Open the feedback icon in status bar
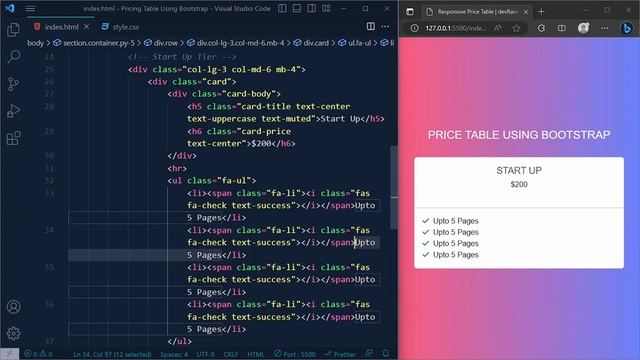Screen dimensions: 640x360 tap(369, 354)
